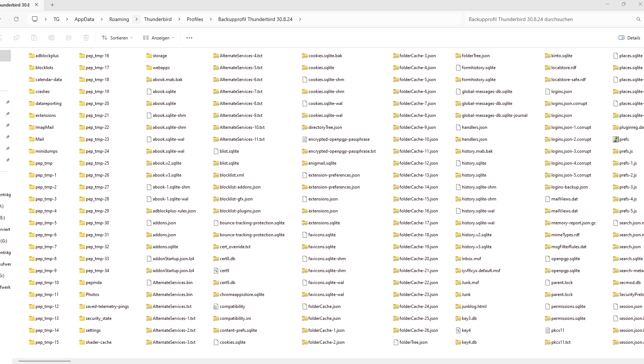Click the Paste clipboard icon in toolbar
644x364 pixels.
34,38
